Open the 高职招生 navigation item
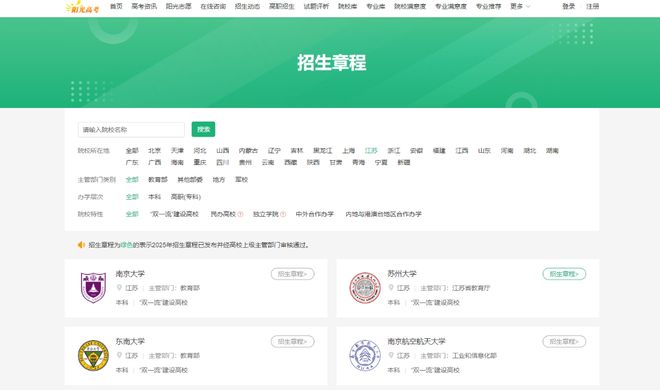Viewport: 660px width, 390px height. (282, 6)
